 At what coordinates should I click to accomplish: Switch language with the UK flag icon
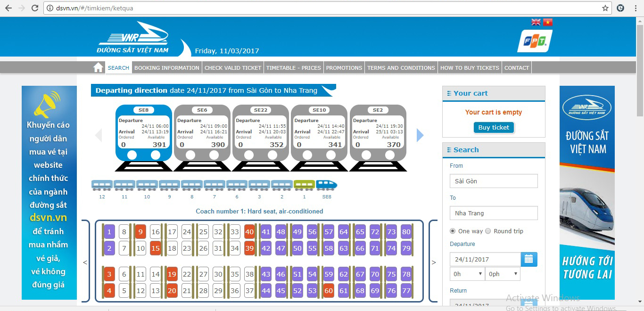(x=536, y=22)
